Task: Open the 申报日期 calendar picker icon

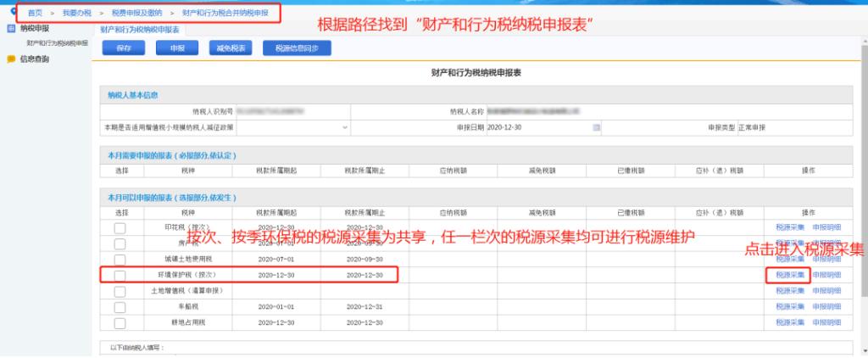Action: (596, 127)
